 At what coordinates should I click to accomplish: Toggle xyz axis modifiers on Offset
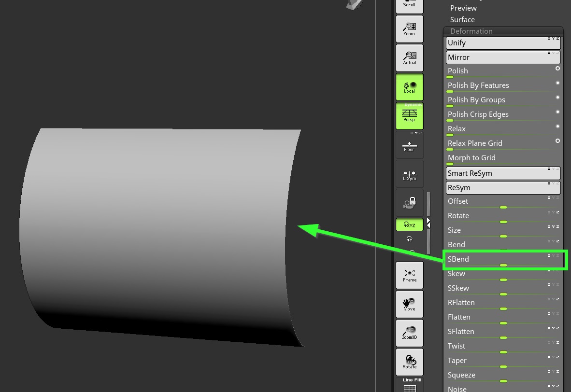point(553,197)
